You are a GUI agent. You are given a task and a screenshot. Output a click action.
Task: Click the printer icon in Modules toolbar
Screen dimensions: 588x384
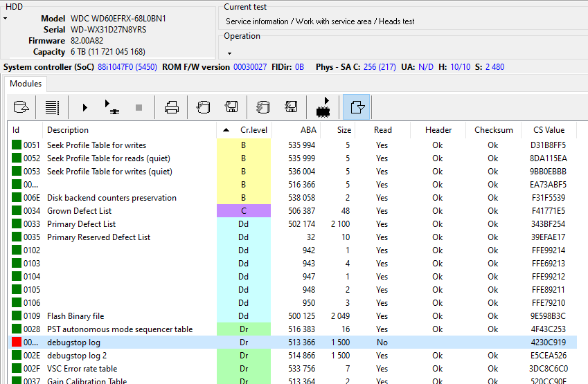click(172, 107)
